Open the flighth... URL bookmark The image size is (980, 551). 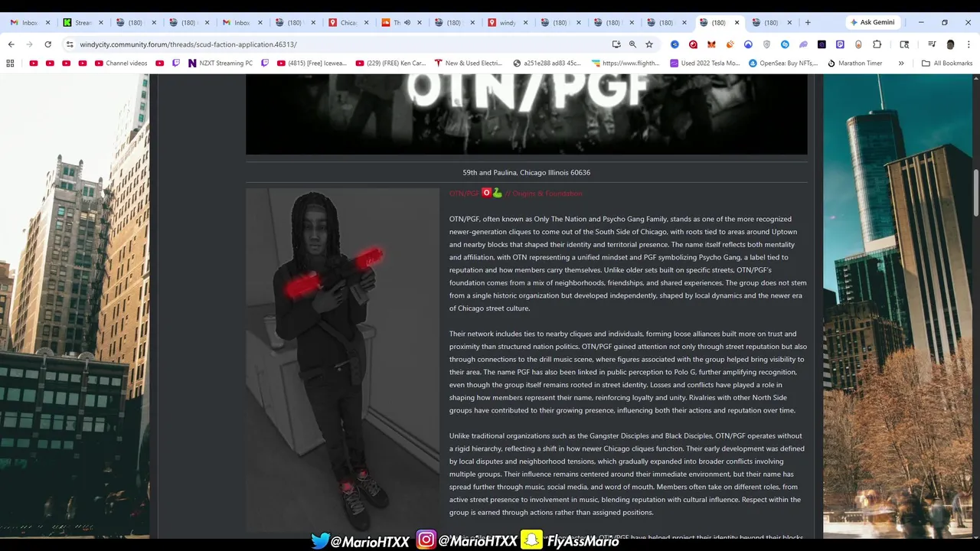click(x=626, y=63)
